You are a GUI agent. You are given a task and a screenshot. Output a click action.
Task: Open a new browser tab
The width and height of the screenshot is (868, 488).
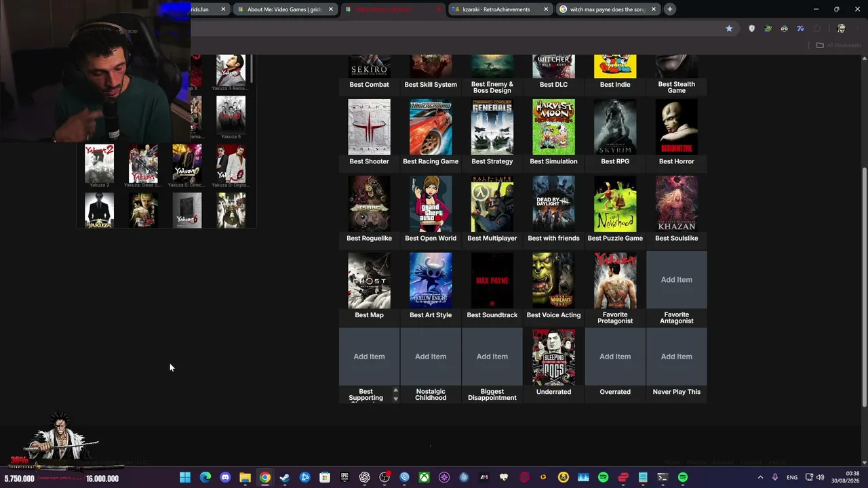click(x=669, y=9)
